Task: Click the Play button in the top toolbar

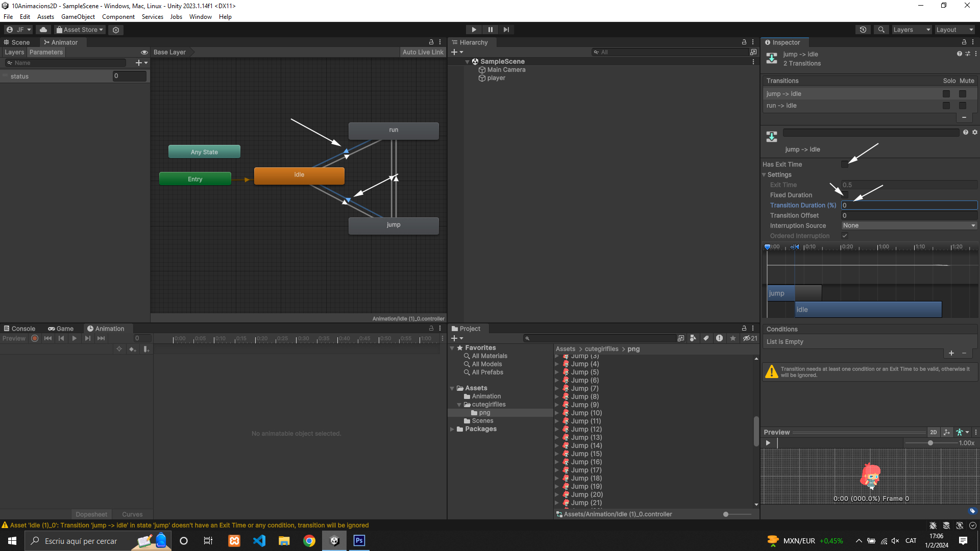Action: [474, 30]
